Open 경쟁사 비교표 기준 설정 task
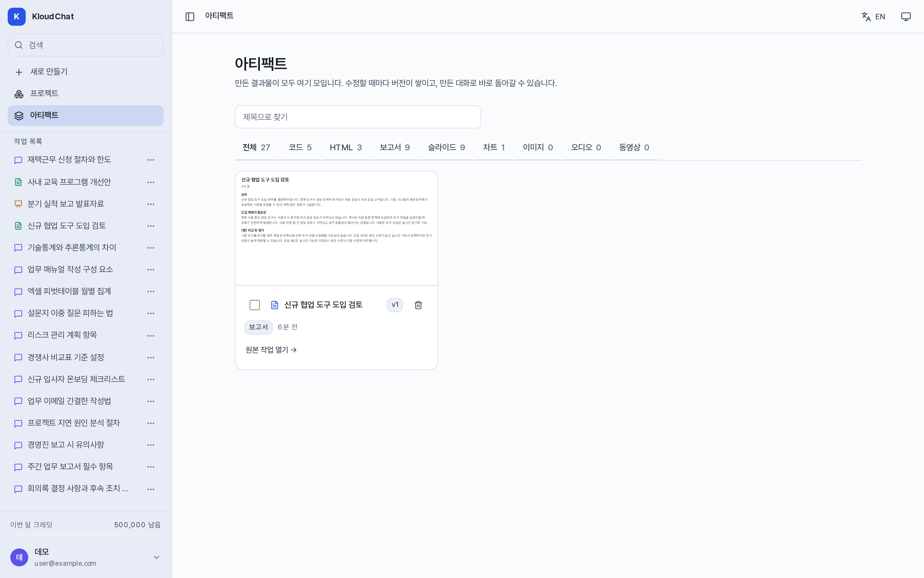 pyautogui.click(x=66, y=357)
